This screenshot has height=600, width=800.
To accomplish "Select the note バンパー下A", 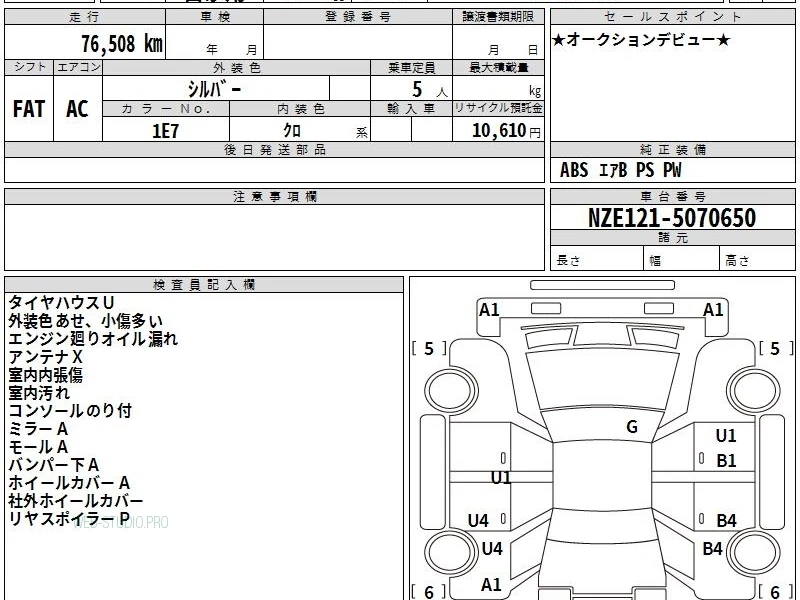I will pos(53,465).
